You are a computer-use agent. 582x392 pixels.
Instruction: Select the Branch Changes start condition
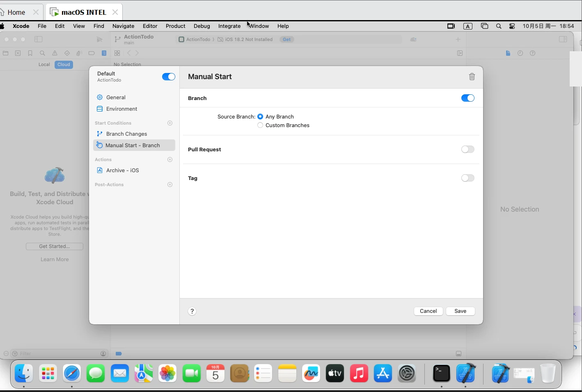(134, 134)
